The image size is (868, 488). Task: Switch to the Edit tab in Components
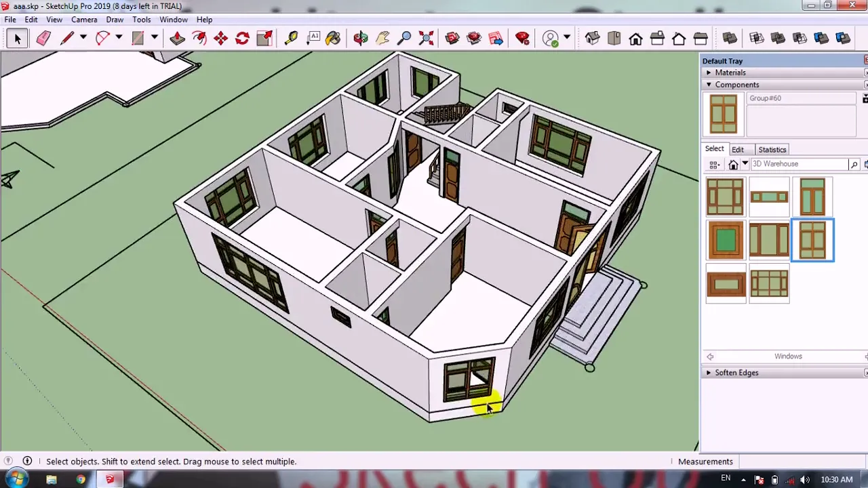point(737,150)
